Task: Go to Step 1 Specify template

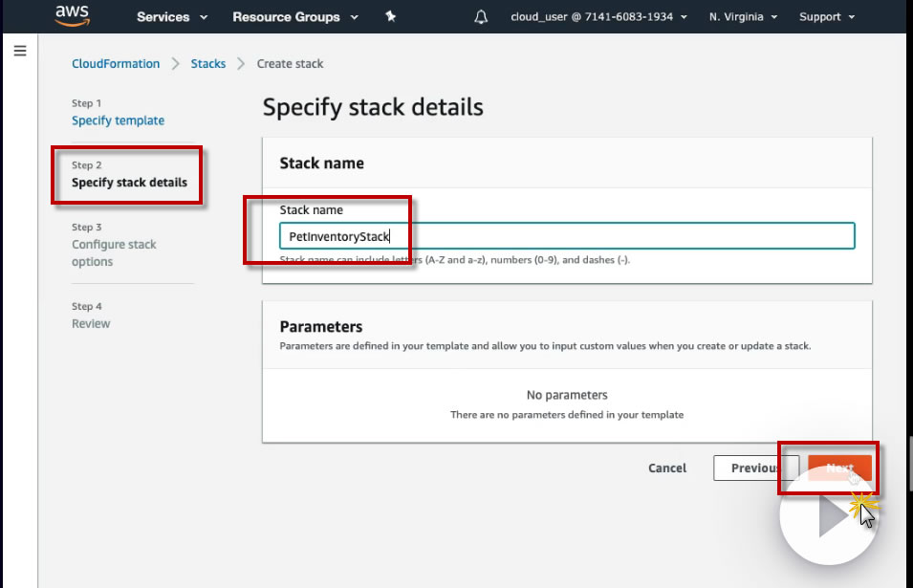Action: tap(118, 120)
